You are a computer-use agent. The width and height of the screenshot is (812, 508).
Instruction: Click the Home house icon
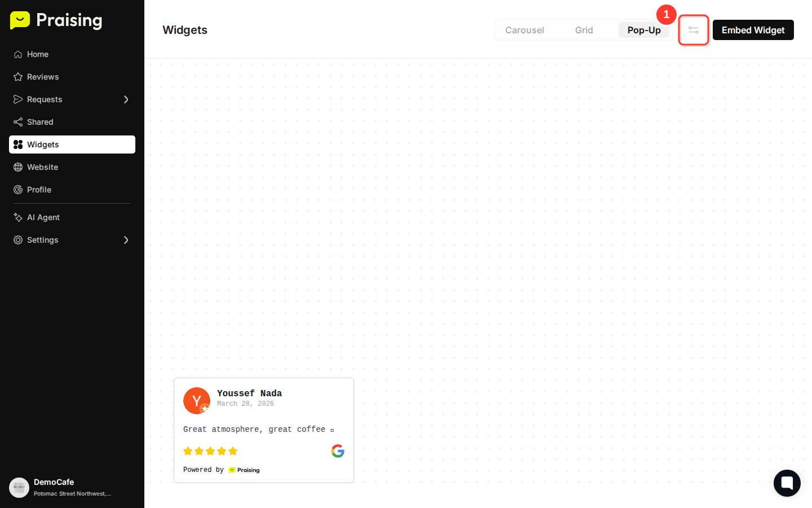(x=18, y=54)
